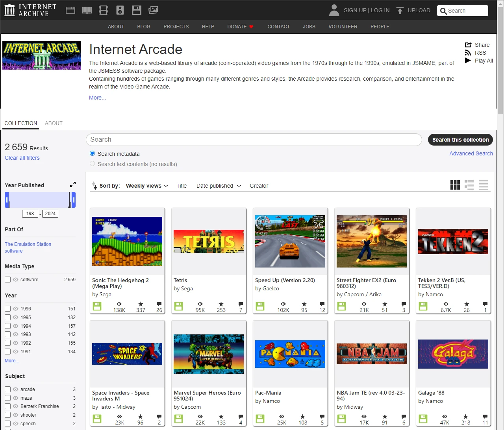Sort results by Creator
This screenshot has width=504, height=430.
(x=259, y=186)
